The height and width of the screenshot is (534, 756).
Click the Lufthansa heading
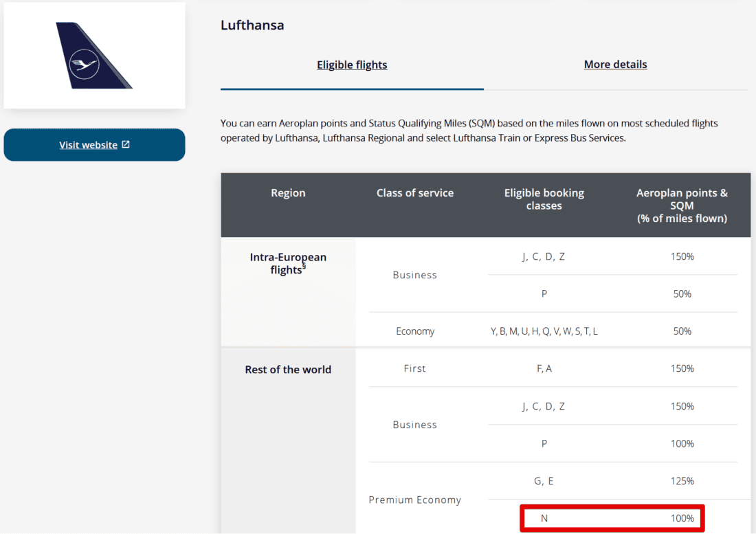pyautogui.click(x=252, y=25)
